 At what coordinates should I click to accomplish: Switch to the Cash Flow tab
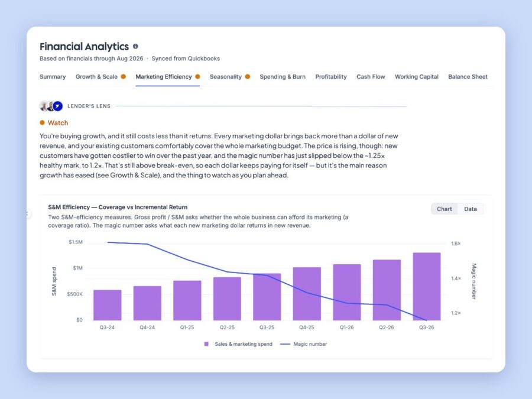click(371, 77)
